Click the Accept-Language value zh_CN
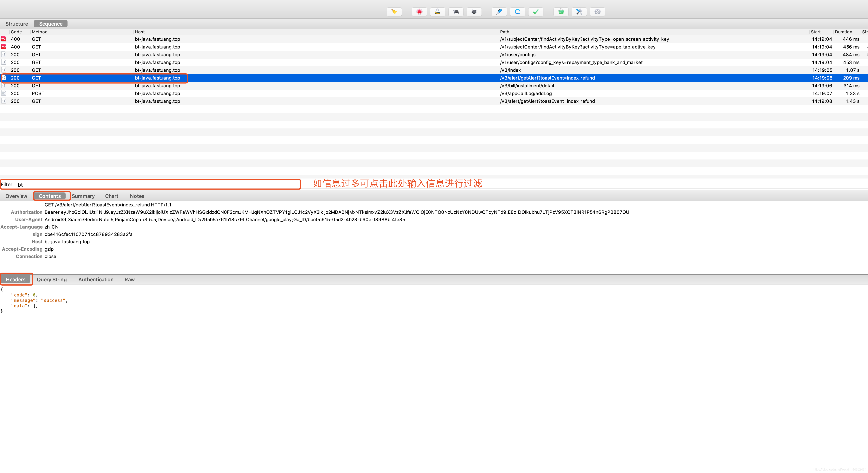This screenshot has height=473, width=868. 52,227
